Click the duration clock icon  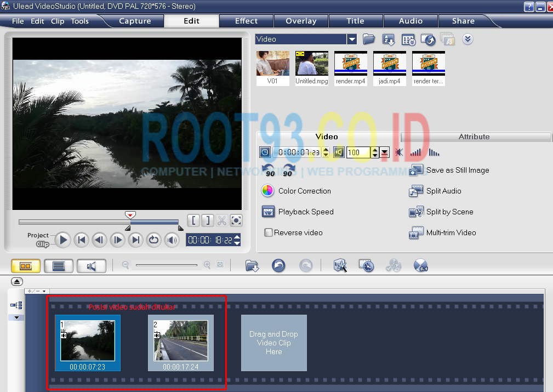[265, 152]
